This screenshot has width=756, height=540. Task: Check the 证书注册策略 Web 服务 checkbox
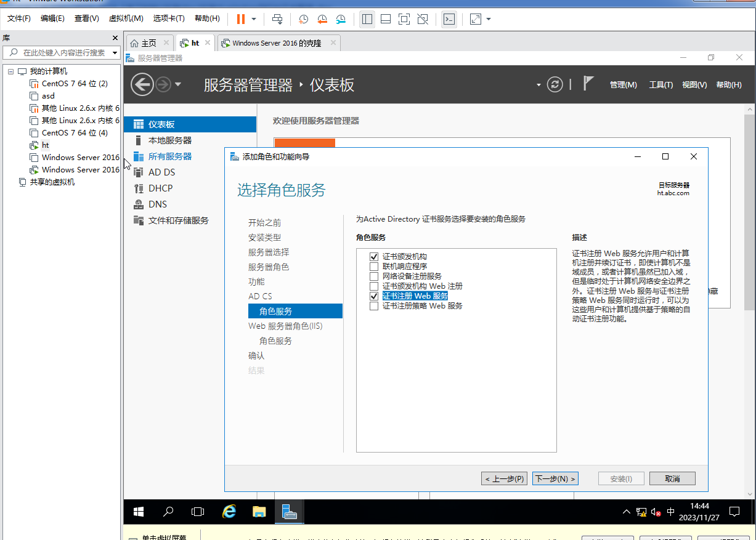(x=374, y=305)
